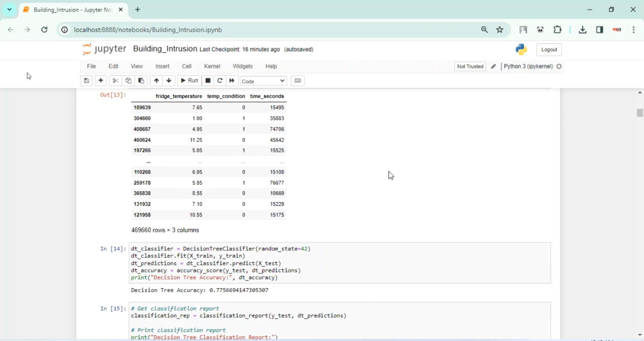644x341 pixels.
Task: Restart the kernel with circular arrow icon
Action: tap(220, 81)
